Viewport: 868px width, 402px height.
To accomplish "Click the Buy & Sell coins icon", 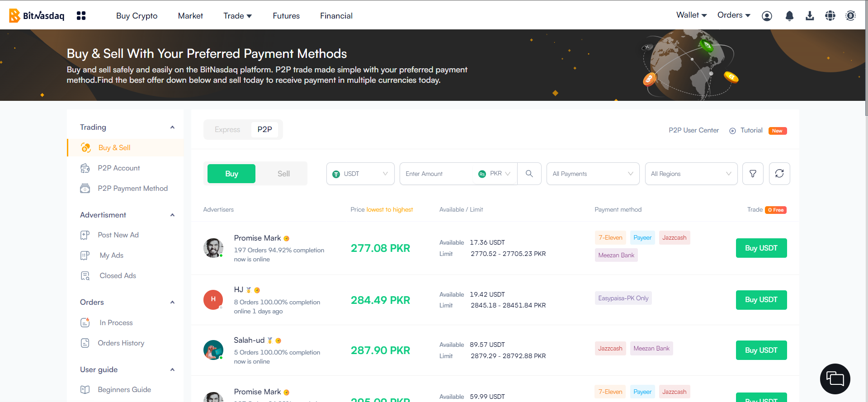I will pos(85,148).
